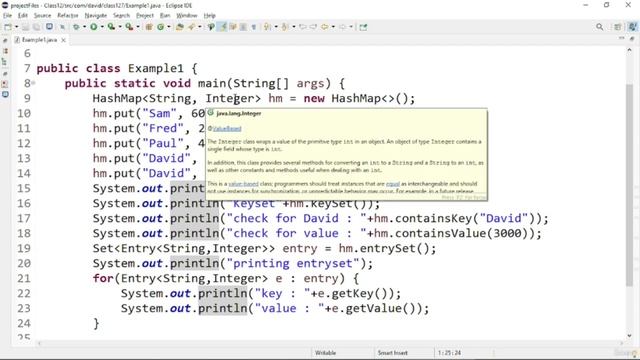Click the Pin Editor icon
The width and height of the screenshot is (640, 360).
[363, 27]
